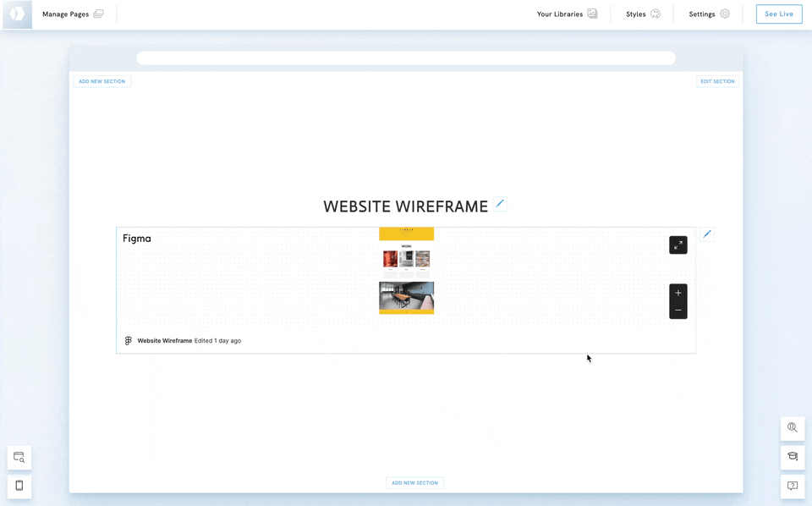Open Manage Pages menu
The width and height of the screenshot is (812, 506).
[x=73, y=14]
